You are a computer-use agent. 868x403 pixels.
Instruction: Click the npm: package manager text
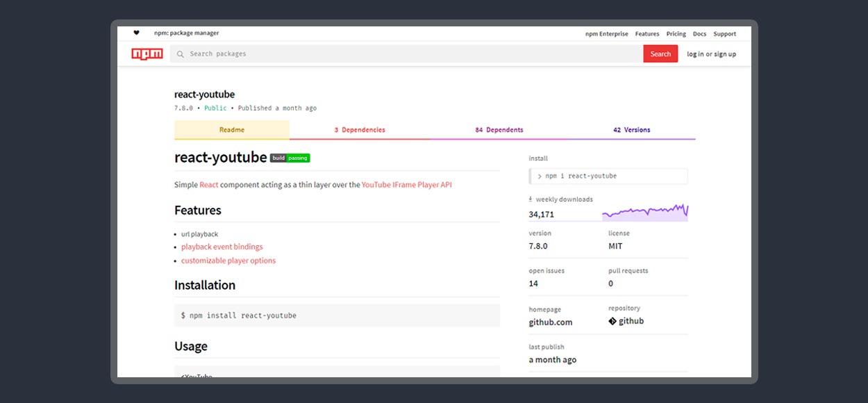(x=186, y=33)
